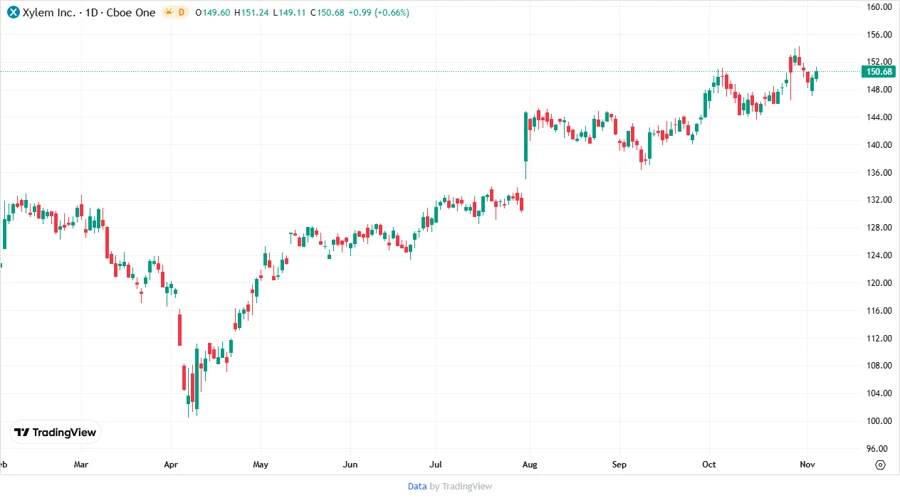The width and height of the screenshot is (900, 498).
Task: Click the 160.00 price axis label
Action: 879,7
